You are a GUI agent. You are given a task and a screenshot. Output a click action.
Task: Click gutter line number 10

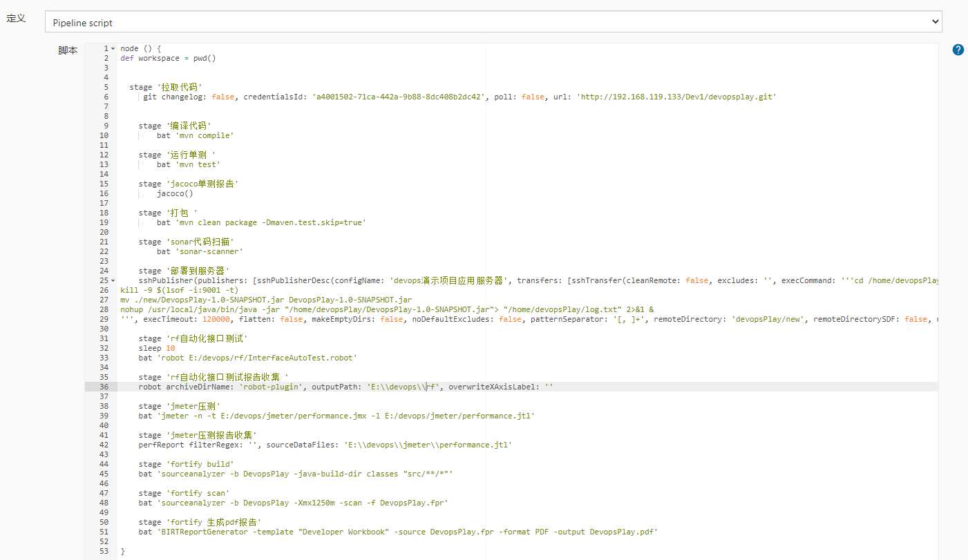[104, 135]
